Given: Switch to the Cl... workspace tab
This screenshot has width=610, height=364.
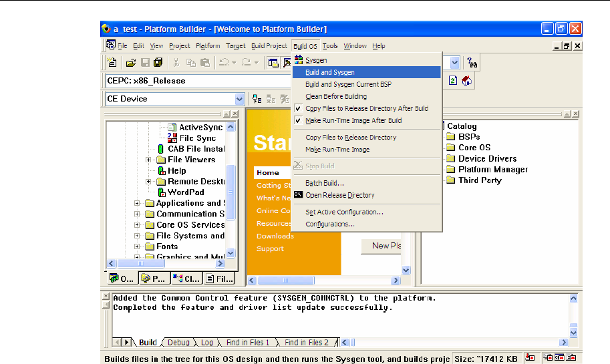Looking at the screenshot, I should 186,279.
